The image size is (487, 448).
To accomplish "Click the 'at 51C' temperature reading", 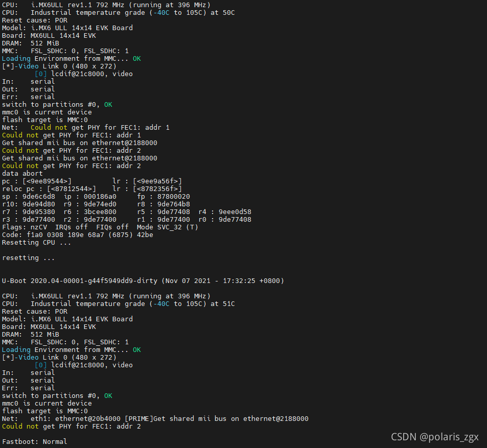I will pos(223,303).
